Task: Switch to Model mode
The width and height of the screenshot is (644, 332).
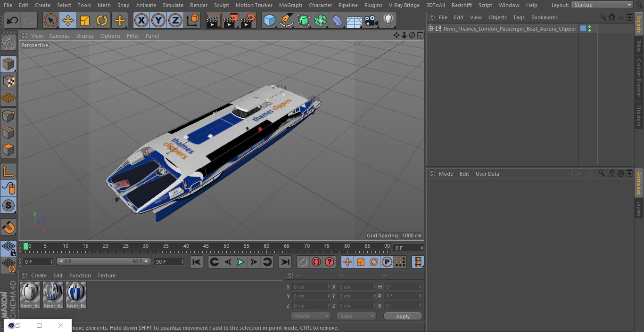Action: 8,64
